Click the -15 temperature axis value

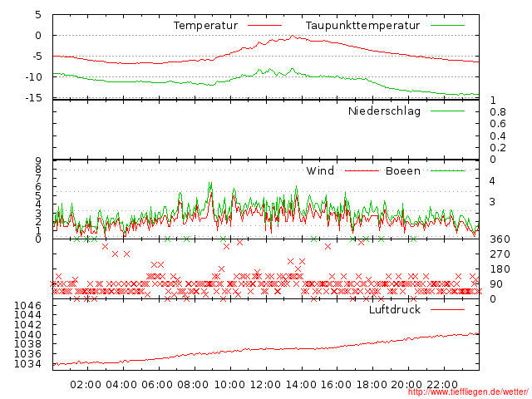coord(33,98)
